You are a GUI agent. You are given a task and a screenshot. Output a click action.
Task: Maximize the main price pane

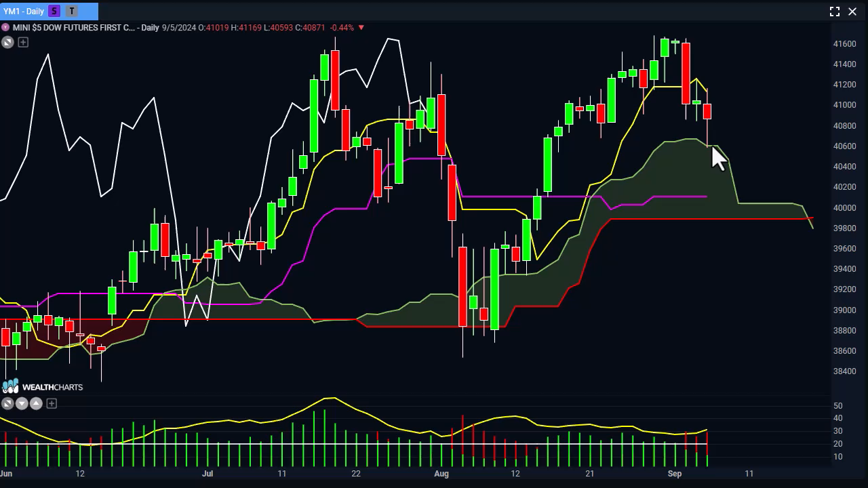tap(7, 43)
